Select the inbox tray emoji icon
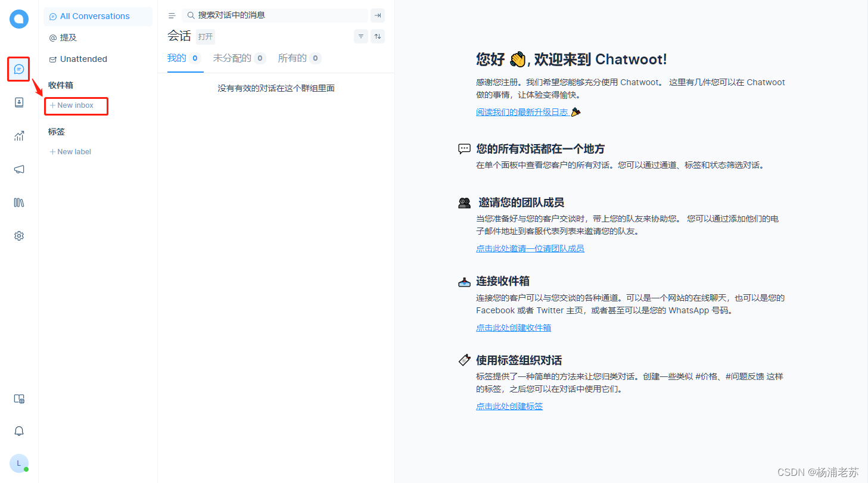 (465, 282)
